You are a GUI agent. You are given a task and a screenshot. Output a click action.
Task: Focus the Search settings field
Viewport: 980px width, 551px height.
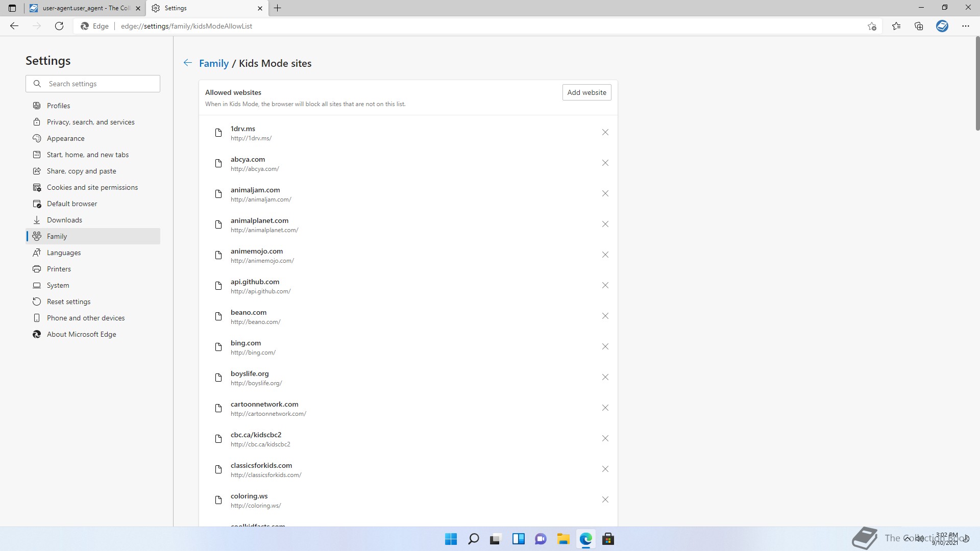click(x=93, y=84)
